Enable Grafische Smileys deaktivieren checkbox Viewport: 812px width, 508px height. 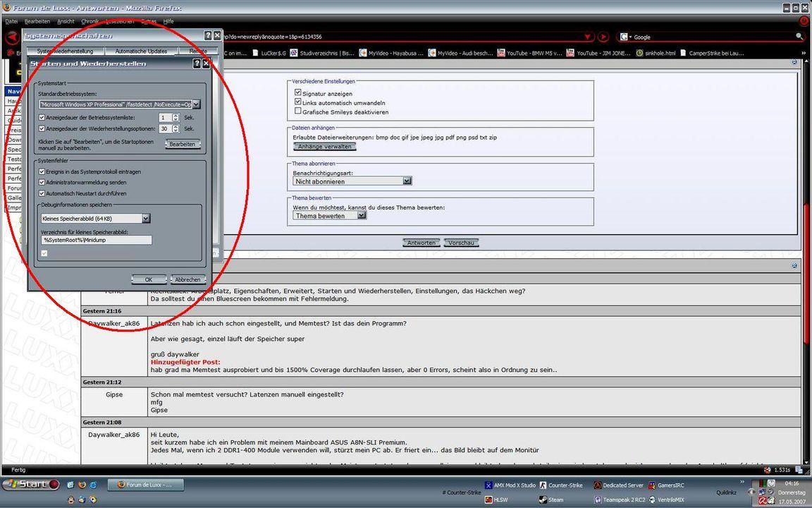tap(297, 110)
